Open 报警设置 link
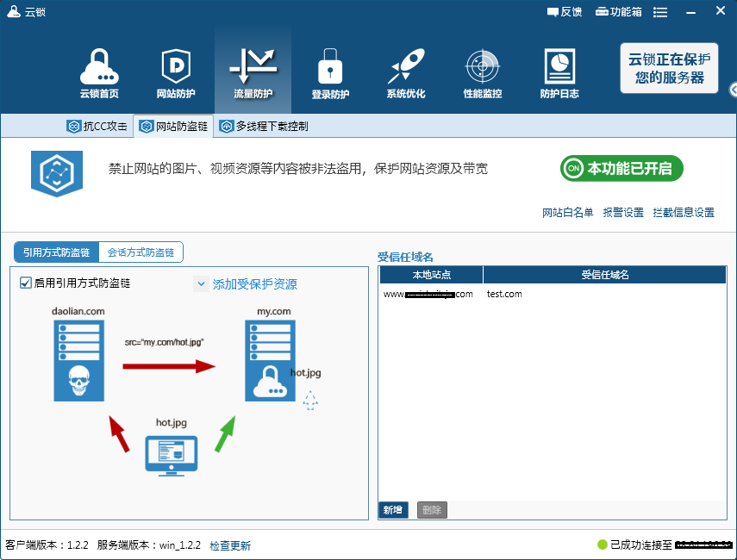Viewport: 737px width, 560px height. point(623,213)
